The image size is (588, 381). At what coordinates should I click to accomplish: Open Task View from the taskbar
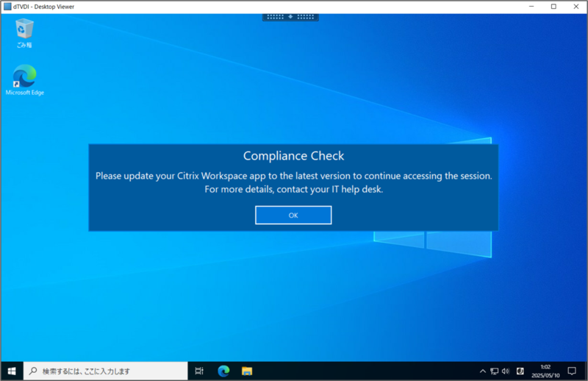pyautogui.click(x=199, y=371)
